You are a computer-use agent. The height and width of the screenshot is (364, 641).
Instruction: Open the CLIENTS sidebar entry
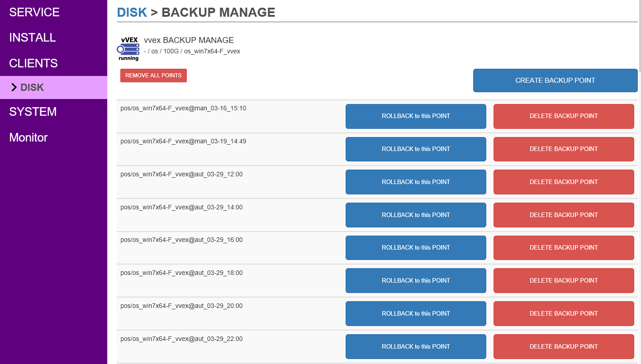tap(33, 63)
